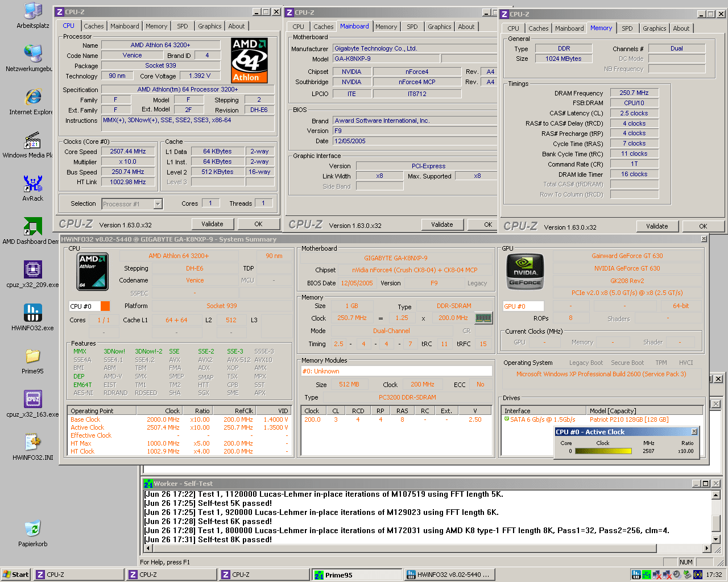Click the 'Interface' column header under Drives
Screen dimensions: 728x582
click(x=545, y=411)
